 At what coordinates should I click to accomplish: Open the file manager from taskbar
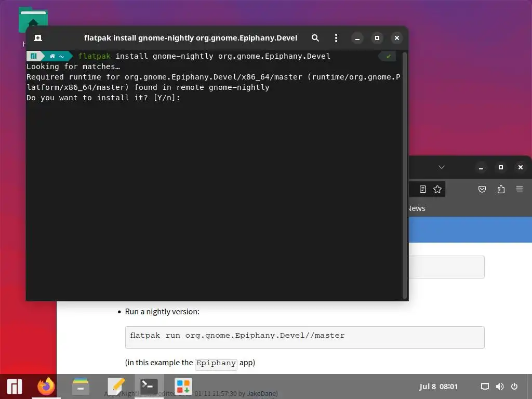point(81,387)
